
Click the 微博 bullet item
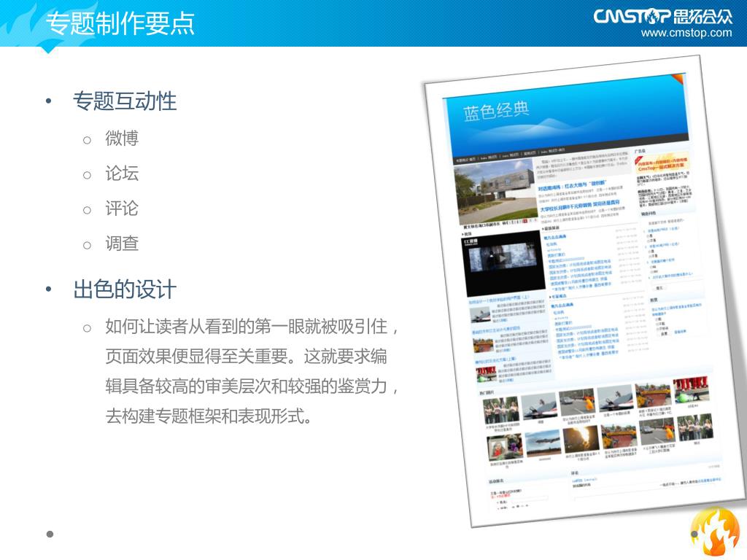point(122,138)
